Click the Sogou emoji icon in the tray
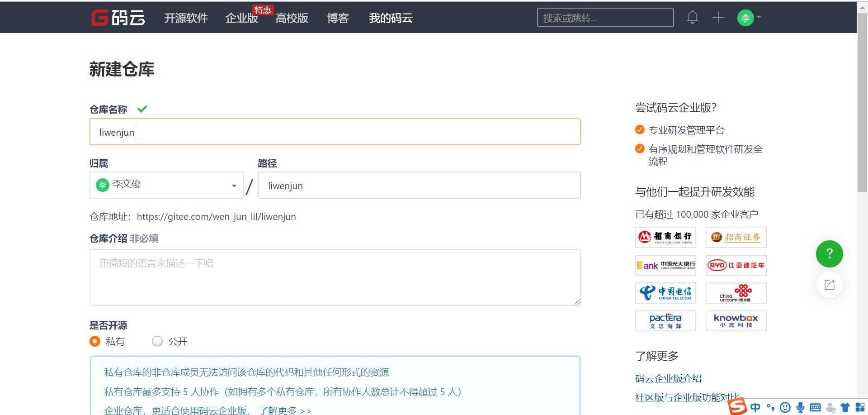 pos(785,407)
